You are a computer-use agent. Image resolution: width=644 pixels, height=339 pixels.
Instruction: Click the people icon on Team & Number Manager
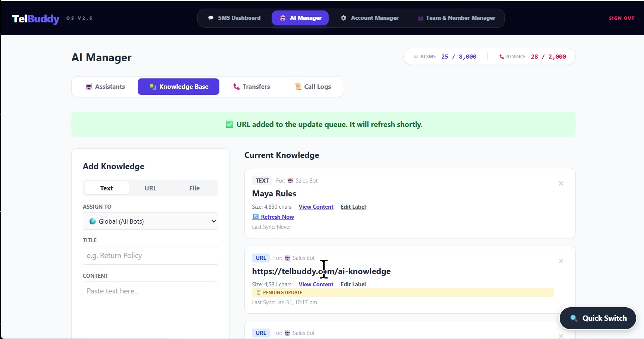coord(421,18)
